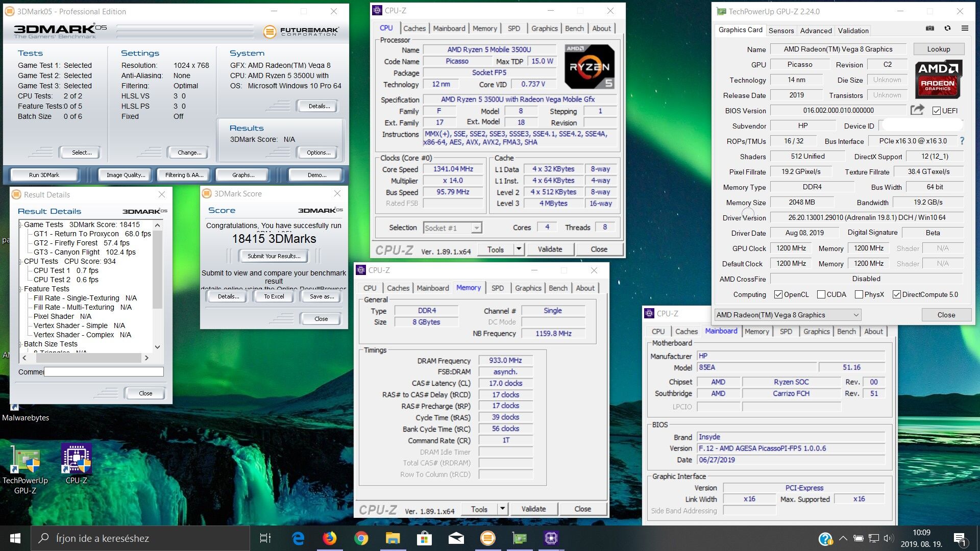The image size is (980, 551).
Task: Collapse the CPU Tests tree node
Action: (x=20, y=262)
